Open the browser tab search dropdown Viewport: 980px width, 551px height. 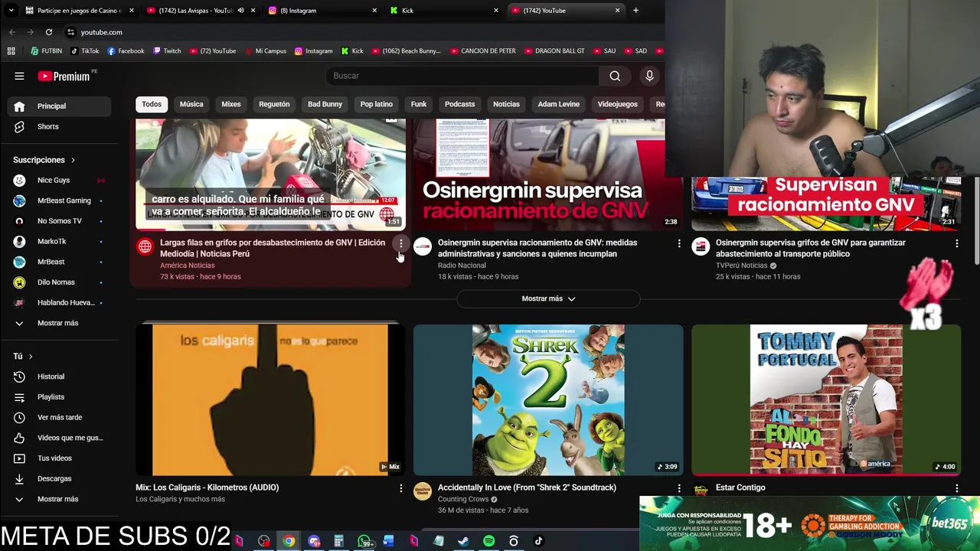[x=11, y=11]
